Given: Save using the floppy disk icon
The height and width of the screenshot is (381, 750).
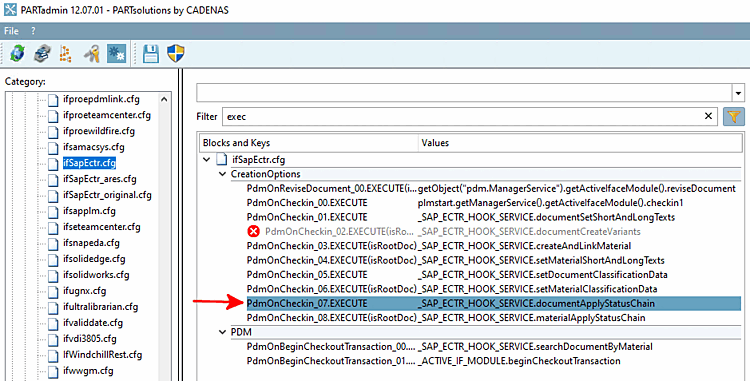Looking at the screenshot, I should tap(151, 54).
